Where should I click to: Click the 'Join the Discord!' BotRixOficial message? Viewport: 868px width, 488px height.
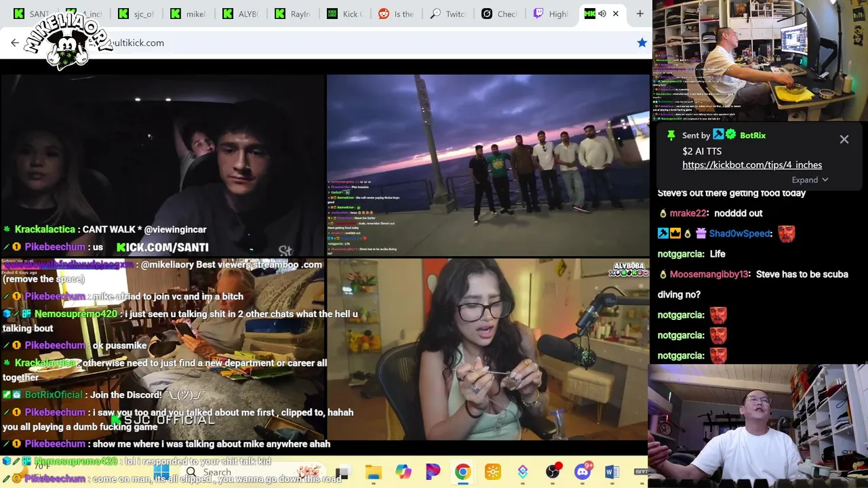[103, 394]
